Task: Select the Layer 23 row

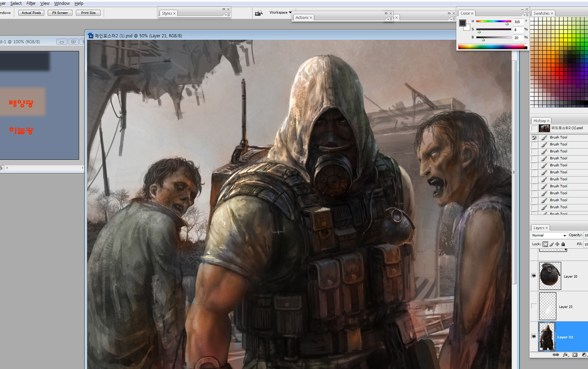Action: [559, 306]
